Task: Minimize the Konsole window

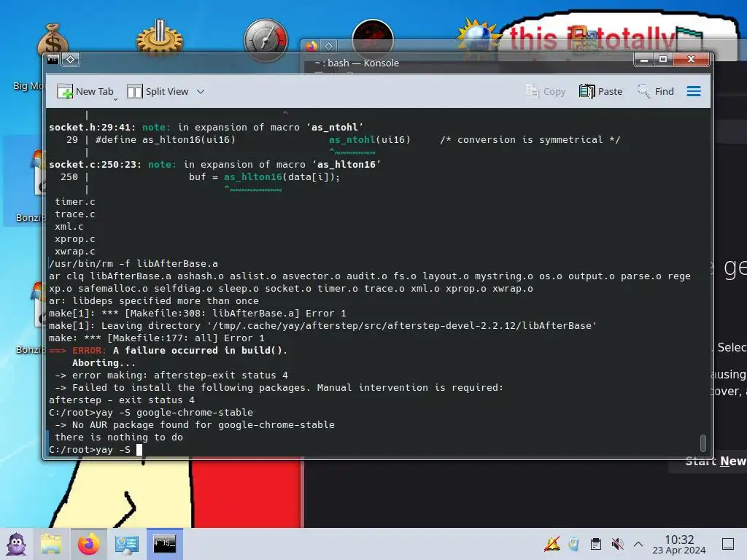Action: tap(643, 59)
